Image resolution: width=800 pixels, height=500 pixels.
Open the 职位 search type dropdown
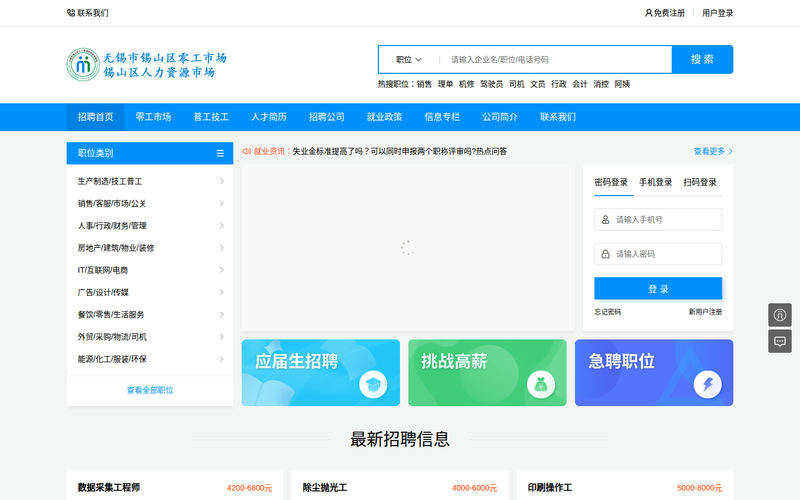coord(409,60)
